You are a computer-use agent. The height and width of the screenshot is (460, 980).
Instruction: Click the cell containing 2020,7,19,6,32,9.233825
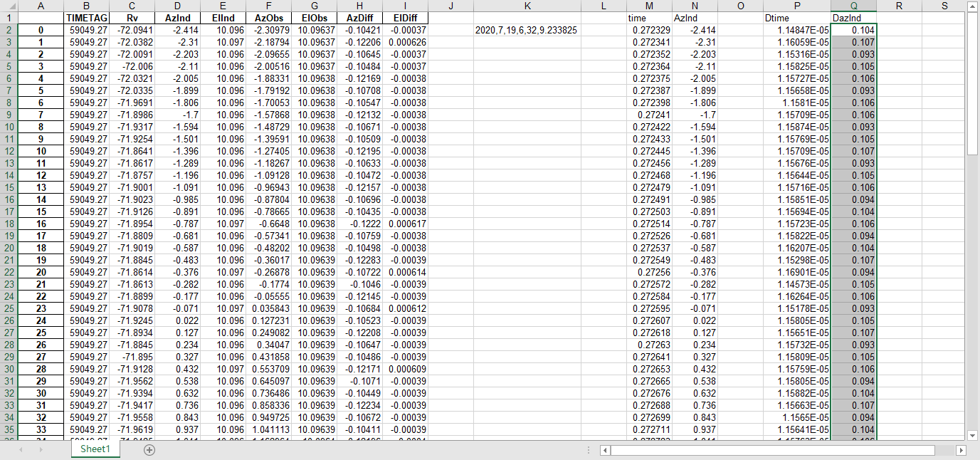(527, 30)
